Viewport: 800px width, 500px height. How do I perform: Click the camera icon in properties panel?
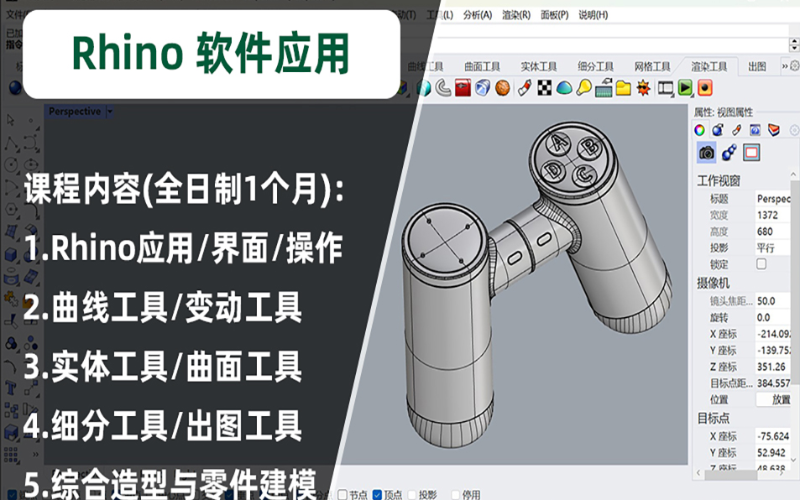[x=707, y=152]
